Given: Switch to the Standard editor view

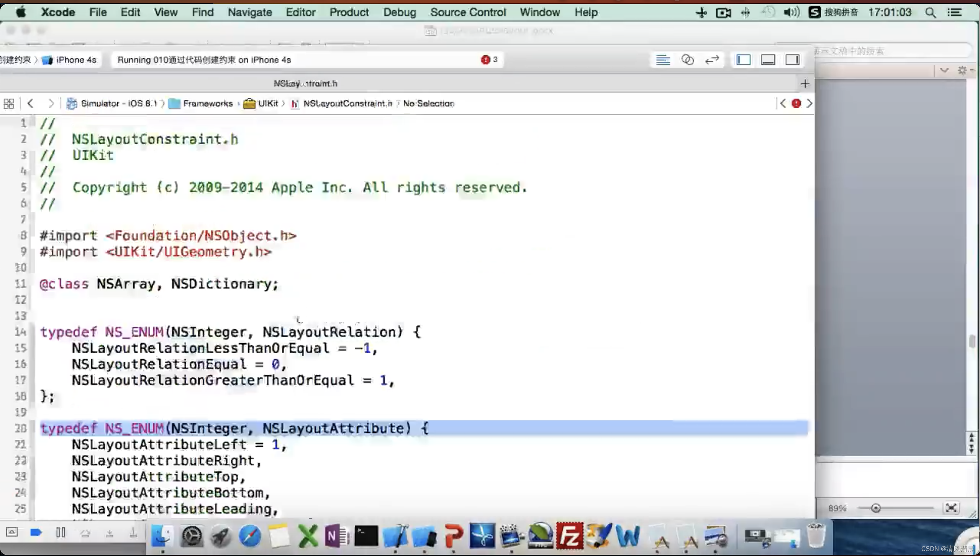Looking at the screenshot, I should pos(663,60).
